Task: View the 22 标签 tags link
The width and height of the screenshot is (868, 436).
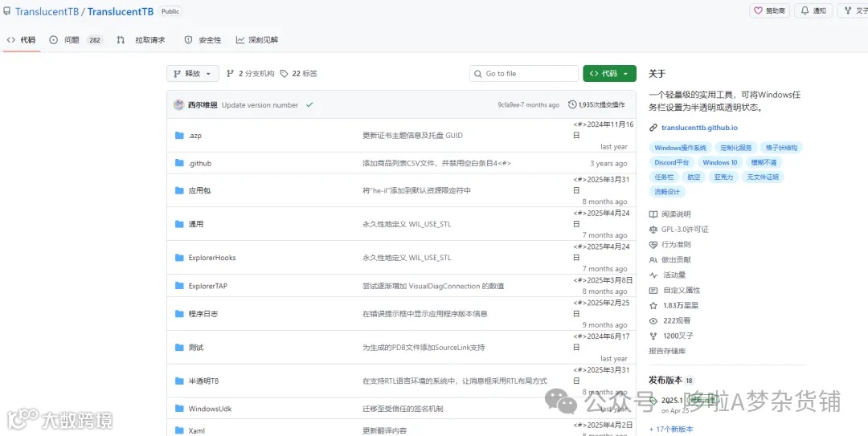Action: 298,74
